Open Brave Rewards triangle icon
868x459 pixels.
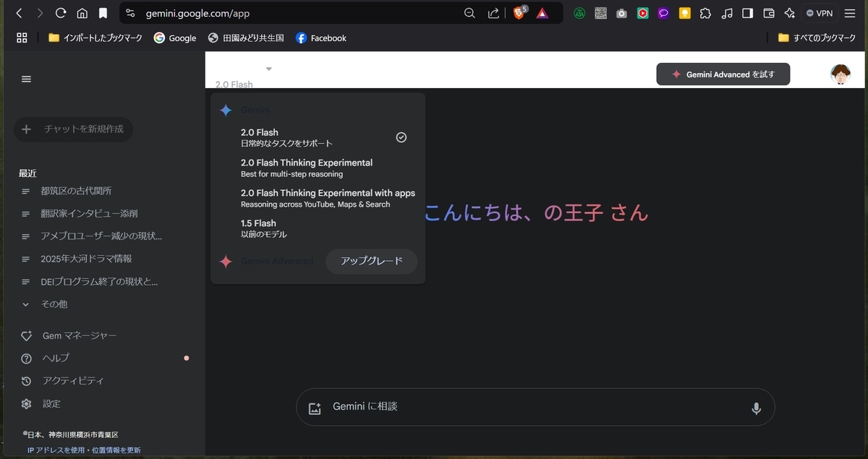coord(542,13)
